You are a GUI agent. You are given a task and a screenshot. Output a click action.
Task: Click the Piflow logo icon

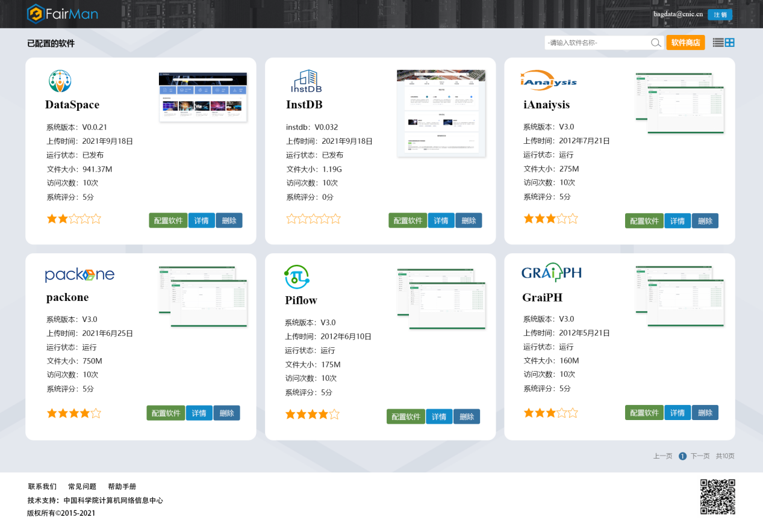click(x=296, y=277)
